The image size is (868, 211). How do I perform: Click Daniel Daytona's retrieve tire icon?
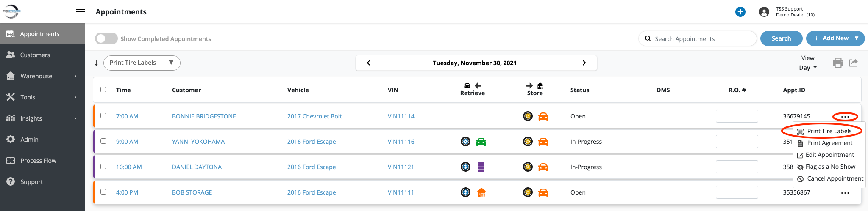pyautogui.click(x=465, y=167)
